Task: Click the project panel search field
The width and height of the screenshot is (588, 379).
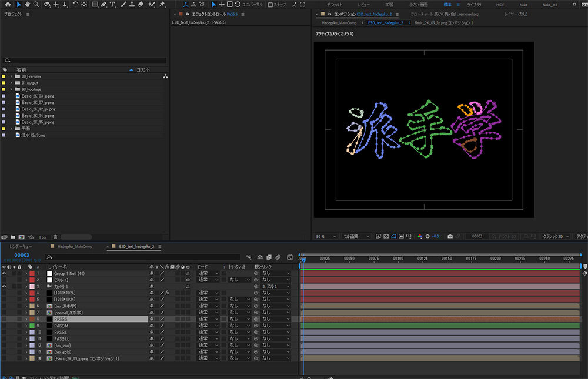Action: [x=85, y=61]
